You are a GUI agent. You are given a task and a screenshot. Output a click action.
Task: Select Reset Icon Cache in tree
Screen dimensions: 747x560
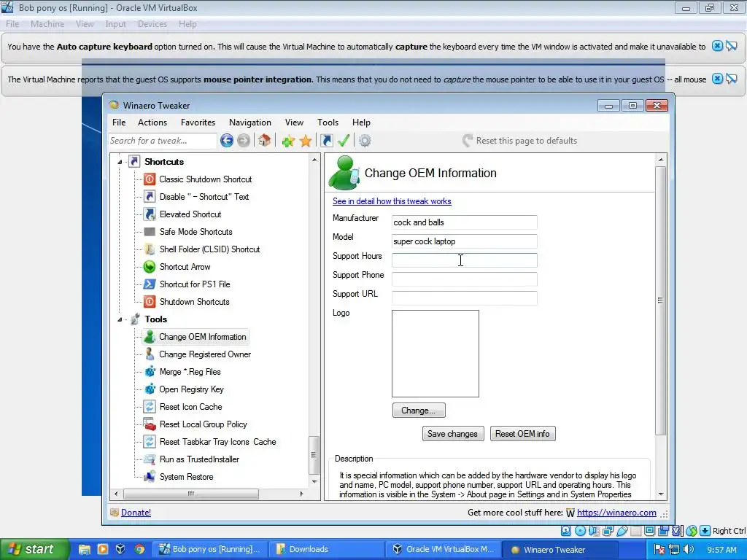[190, 407]
